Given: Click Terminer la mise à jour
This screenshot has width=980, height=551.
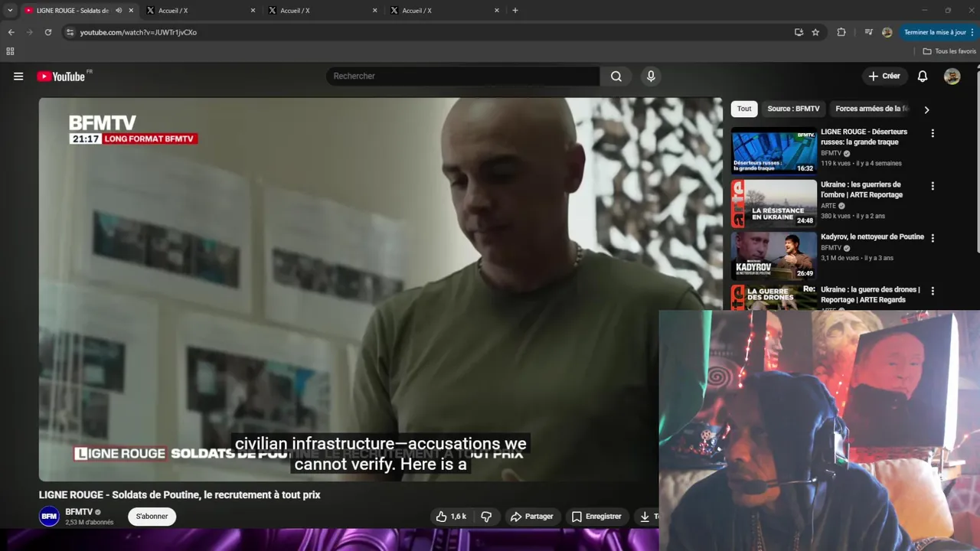Looking at the screenshot, I should point(935,32).
